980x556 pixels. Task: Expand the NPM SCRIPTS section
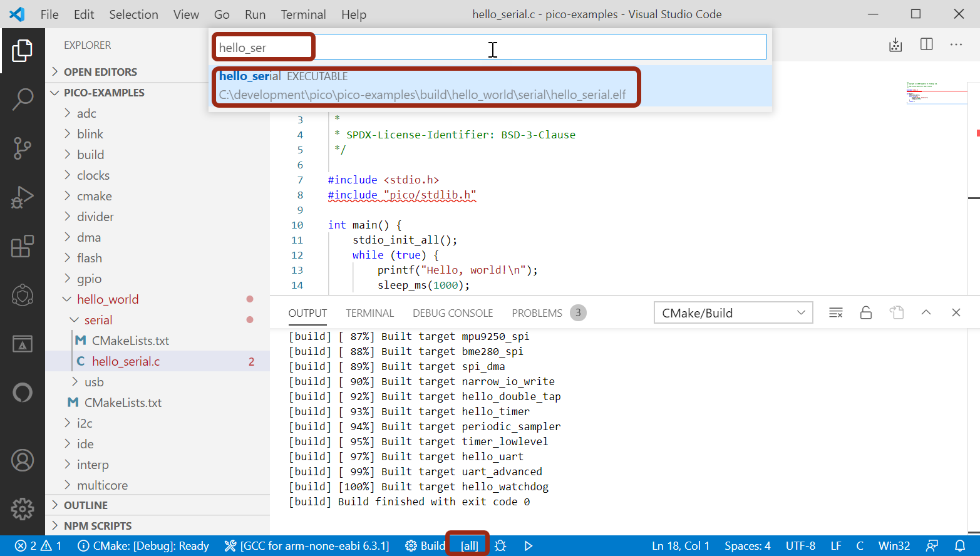coord(157,526)
